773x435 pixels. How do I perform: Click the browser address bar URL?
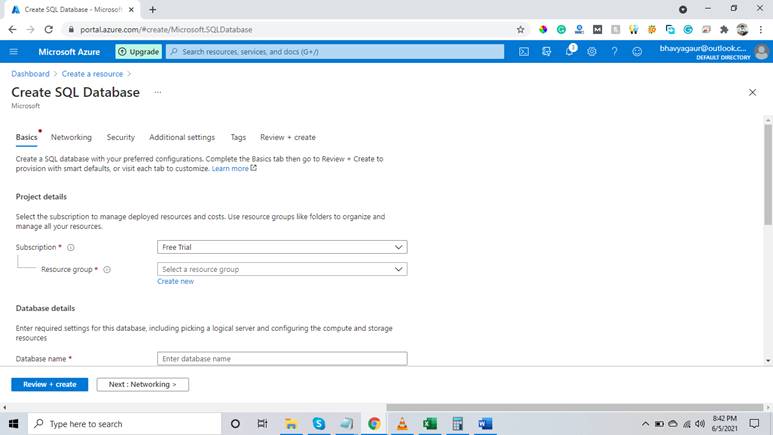pos(166,30)
